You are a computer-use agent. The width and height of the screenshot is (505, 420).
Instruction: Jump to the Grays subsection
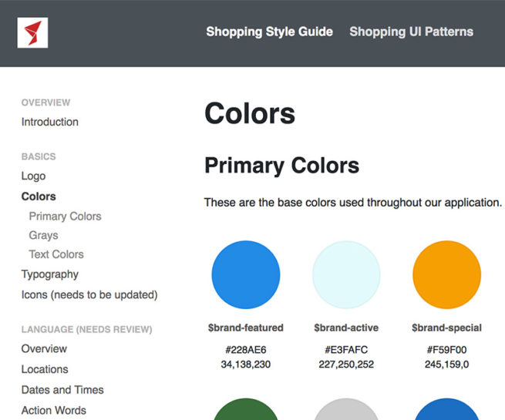43,235
